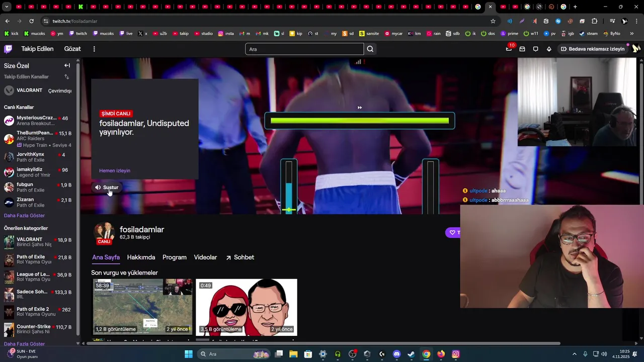The image size is (644, 362).
Task: Reload the page
Action: coord(31,21)
